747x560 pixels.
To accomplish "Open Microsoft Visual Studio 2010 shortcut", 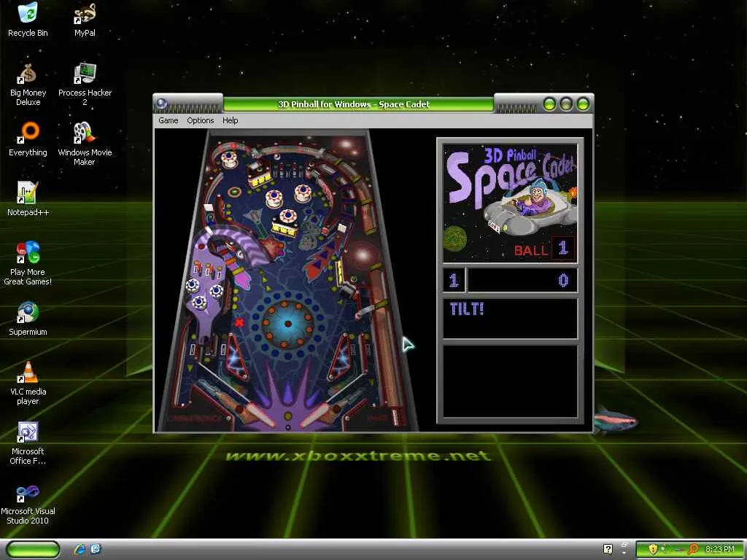I will click(28, 503).
